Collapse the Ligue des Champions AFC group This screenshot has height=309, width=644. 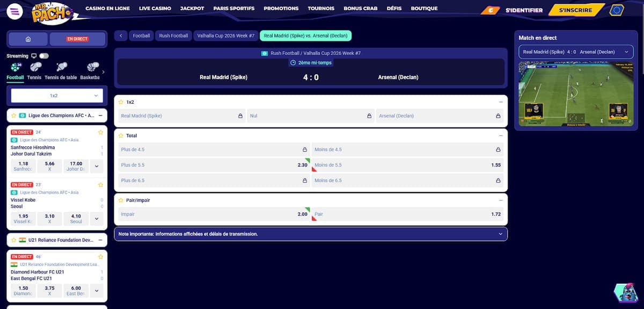point(101,116)
